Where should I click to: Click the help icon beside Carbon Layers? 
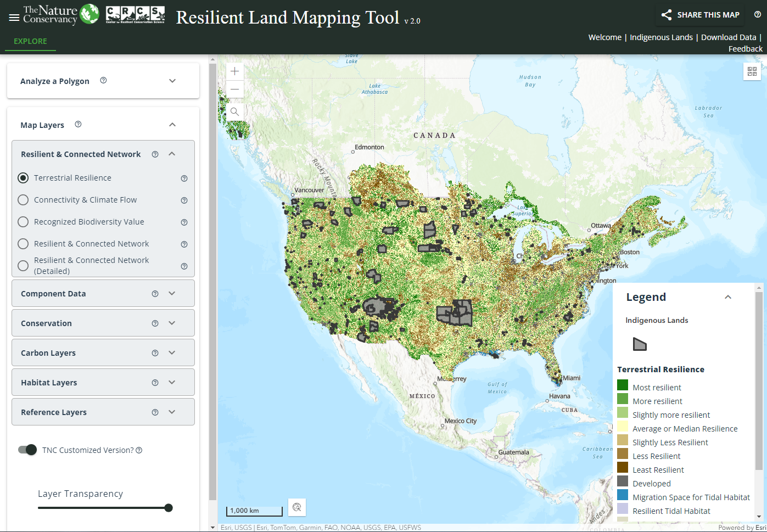coord(155,353)
